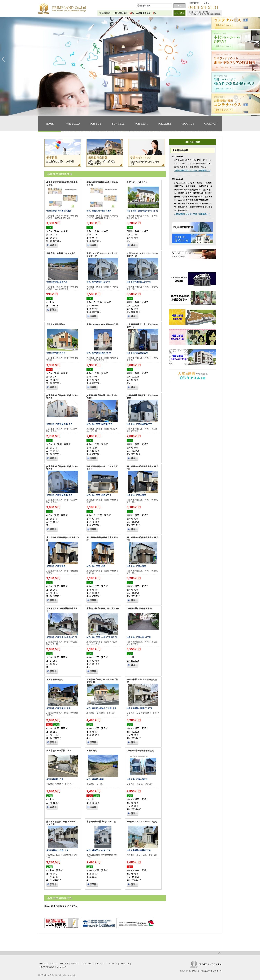This screenshot has height=980, width=260.
Task: Open the 住まいを建てたい方 sidebar banner
Action: [192, 239]
